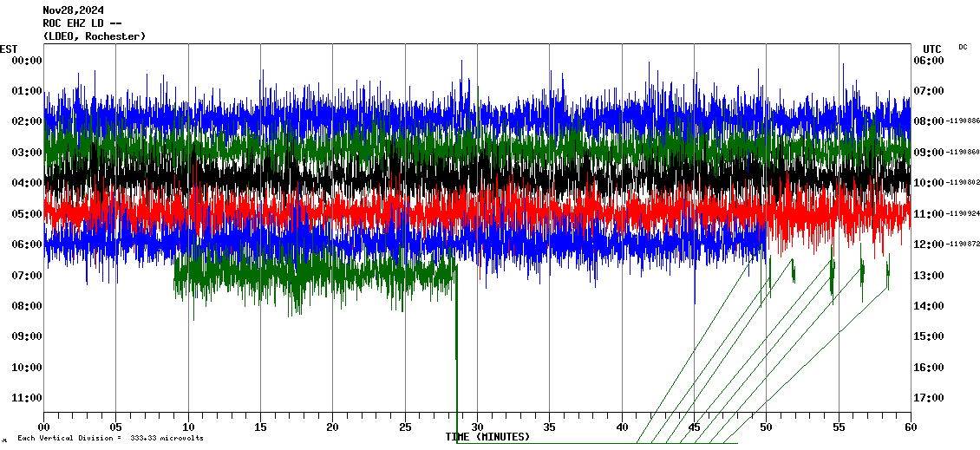
Task: Click the -1190886 DC offset value
Action: pos(963,121)
